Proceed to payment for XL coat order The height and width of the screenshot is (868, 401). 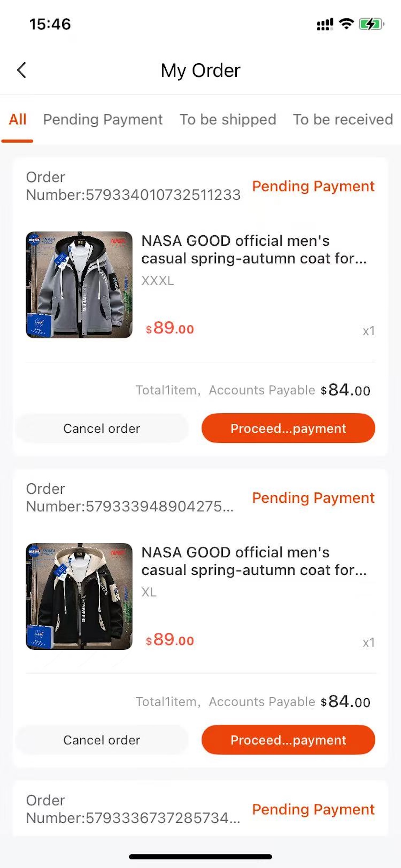(x=288, y=740)
